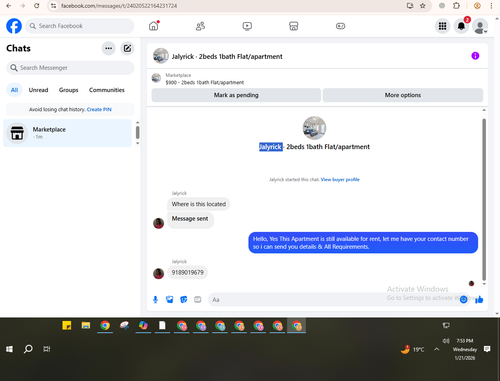Go back in browser history
Screen dimensions: 500x381
9,6
